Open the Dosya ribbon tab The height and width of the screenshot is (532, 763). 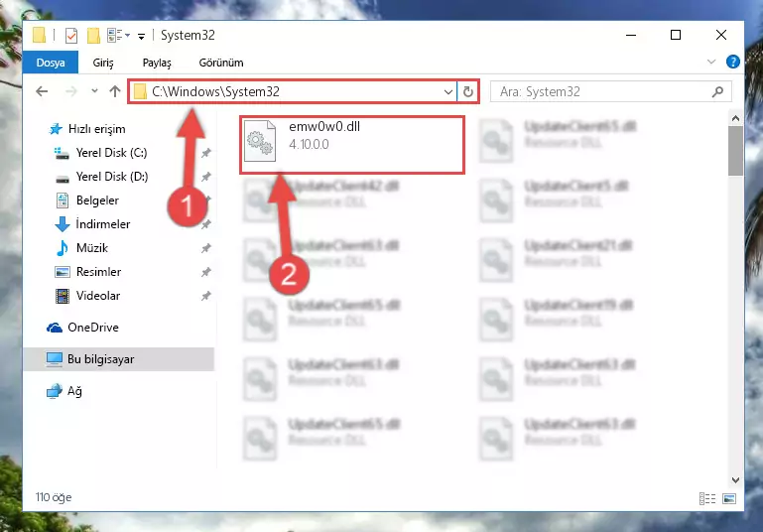coord(51,63)
